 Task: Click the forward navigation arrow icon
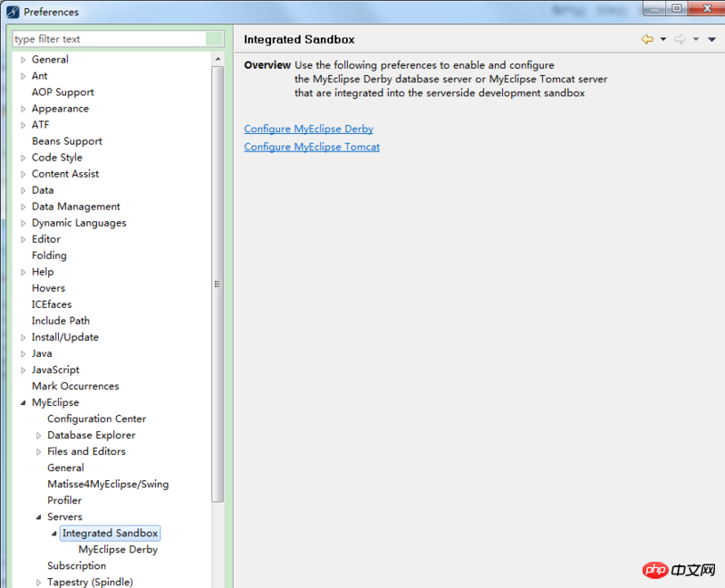pyautogui.click(x=680, y=39)
